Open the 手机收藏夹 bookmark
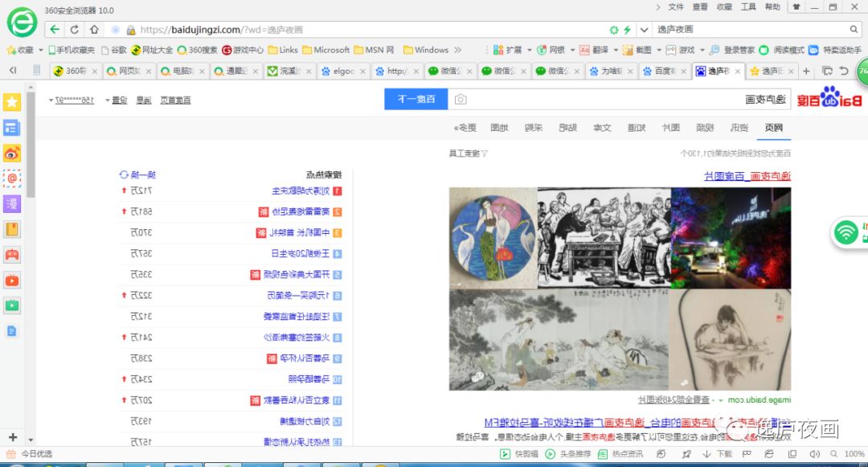This screenshot has height=467, width=868. (72, 50)
